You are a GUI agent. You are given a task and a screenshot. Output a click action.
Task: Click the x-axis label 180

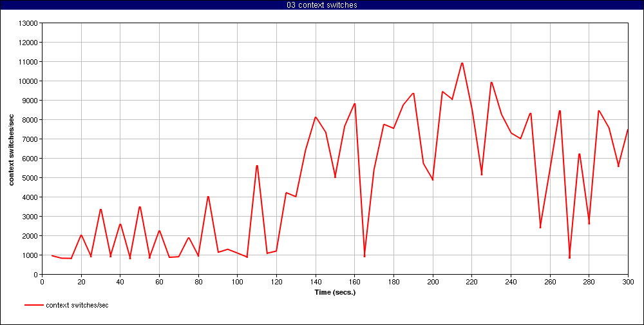click(394, 282)
